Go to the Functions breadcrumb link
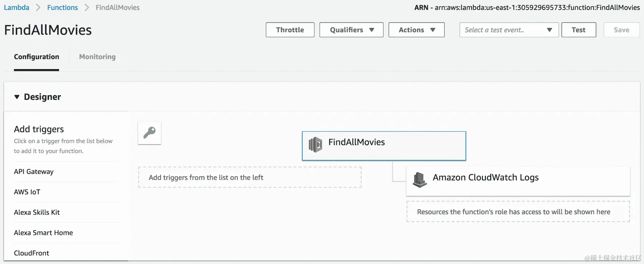Viewport: 644px width, 264px height. [x=63, y=8]
